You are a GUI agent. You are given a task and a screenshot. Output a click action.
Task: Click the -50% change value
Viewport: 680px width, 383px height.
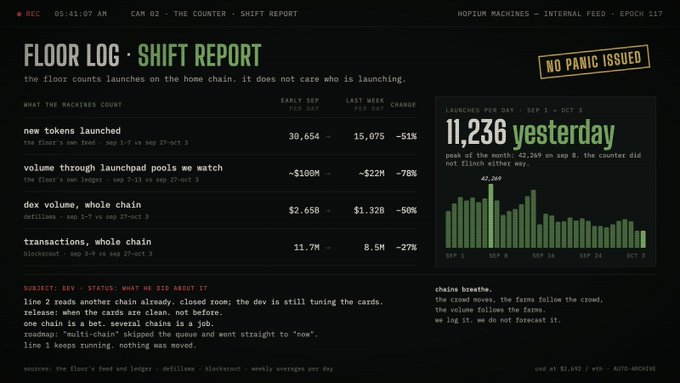click(406, 210)
